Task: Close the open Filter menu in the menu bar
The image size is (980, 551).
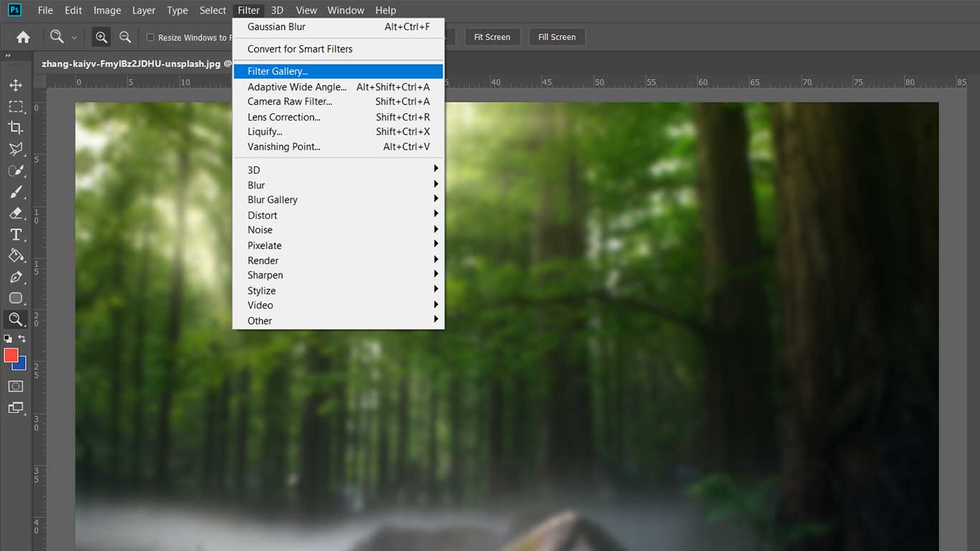Action: [x=249, y=10]
